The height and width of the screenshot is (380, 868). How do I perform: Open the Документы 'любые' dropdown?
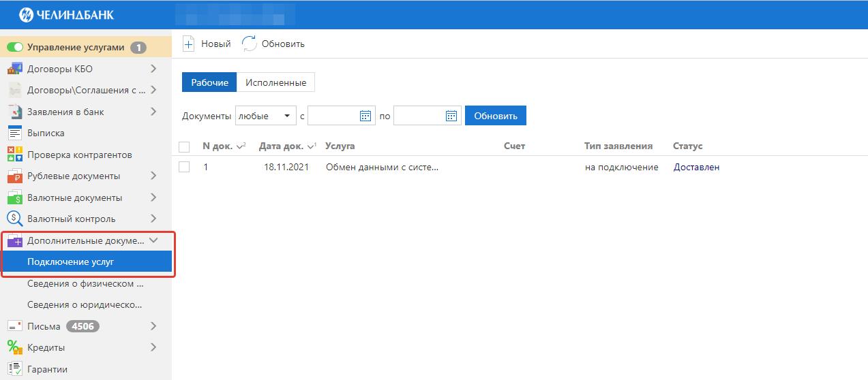coord(265,116)
